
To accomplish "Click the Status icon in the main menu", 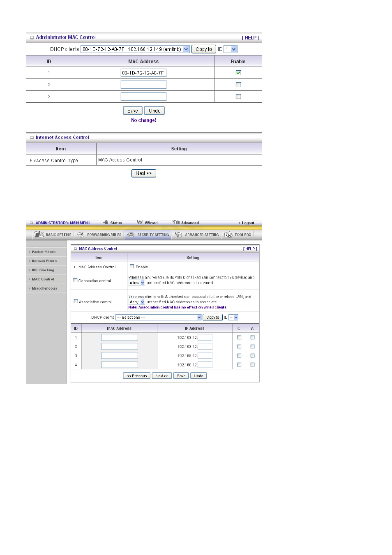I will 106,222.
